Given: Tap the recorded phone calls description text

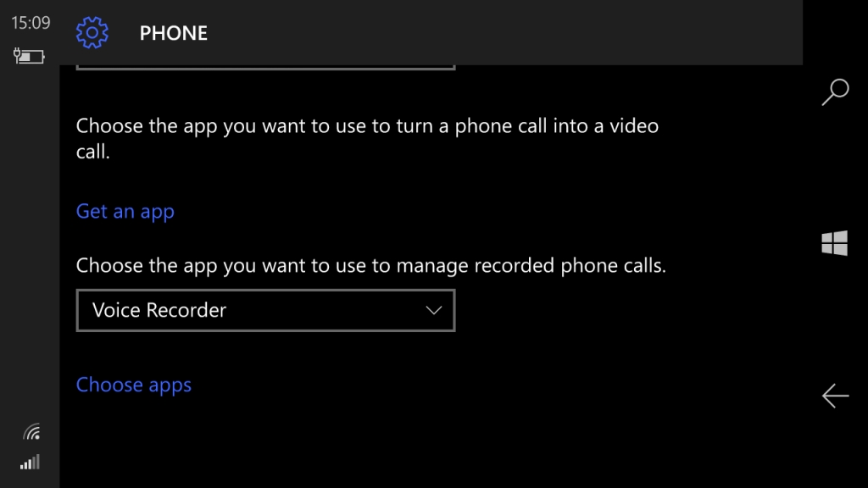Looking at the screenshot, I should 371,265.
